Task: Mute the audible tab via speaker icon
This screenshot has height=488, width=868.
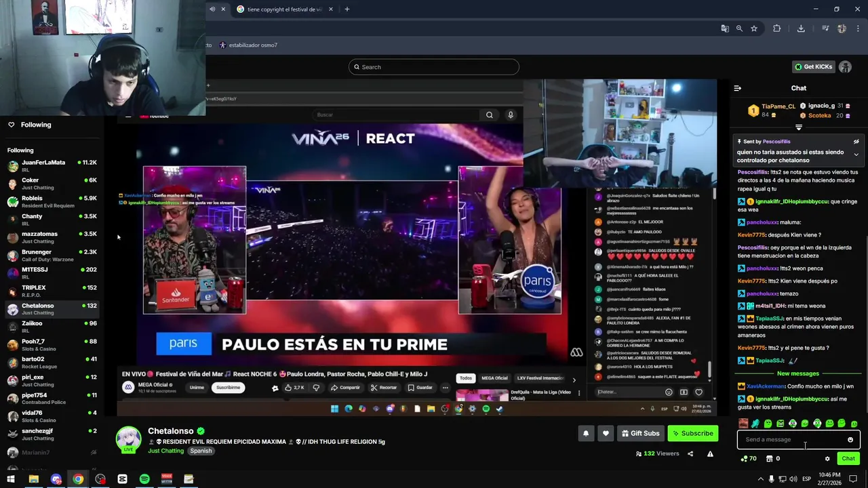Action: pyautogui.click(x=212, y=9)
